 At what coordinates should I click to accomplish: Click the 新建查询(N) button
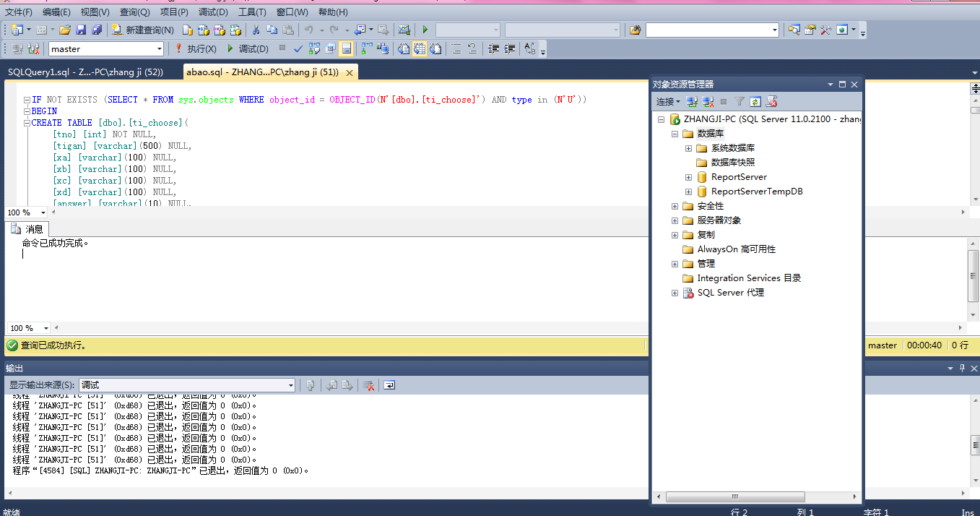pyautogui.click(x=142, y=30)
